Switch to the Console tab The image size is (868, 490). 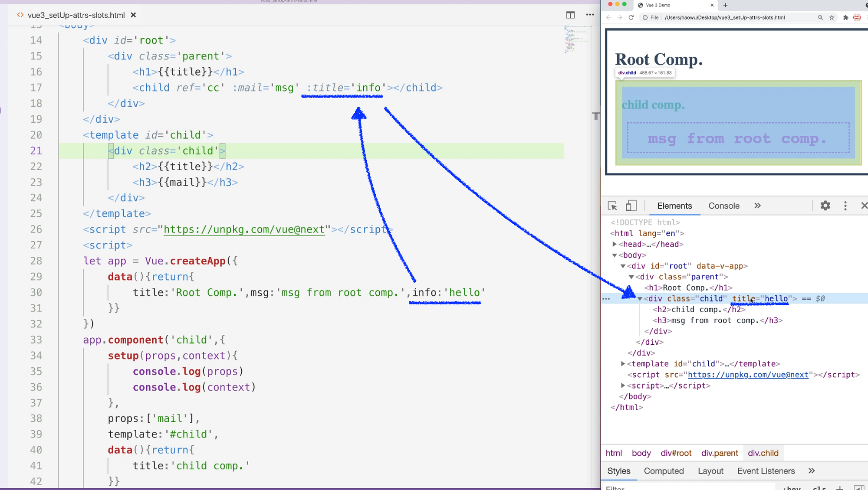(x=723, y=206)
